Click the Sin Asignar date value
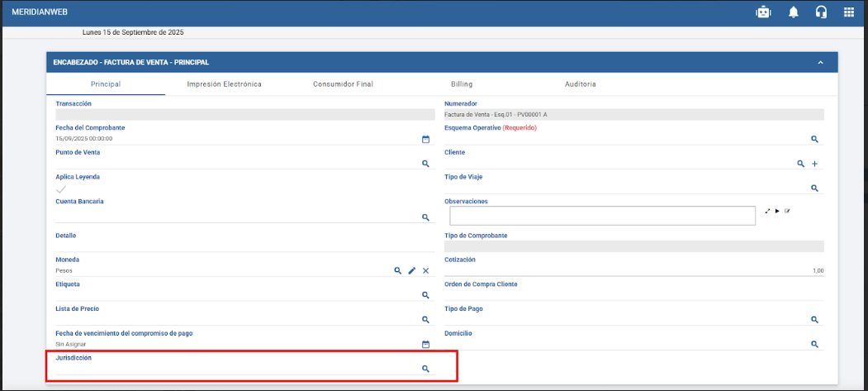 click(71, 344)
